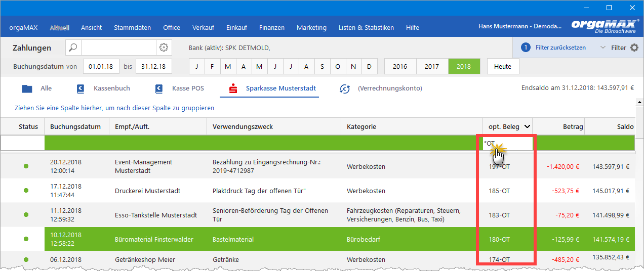Image resolution: width=644 pixels, height=271 pixels.
Task: Click the blue filter count badge
Action: pos(526,48)
